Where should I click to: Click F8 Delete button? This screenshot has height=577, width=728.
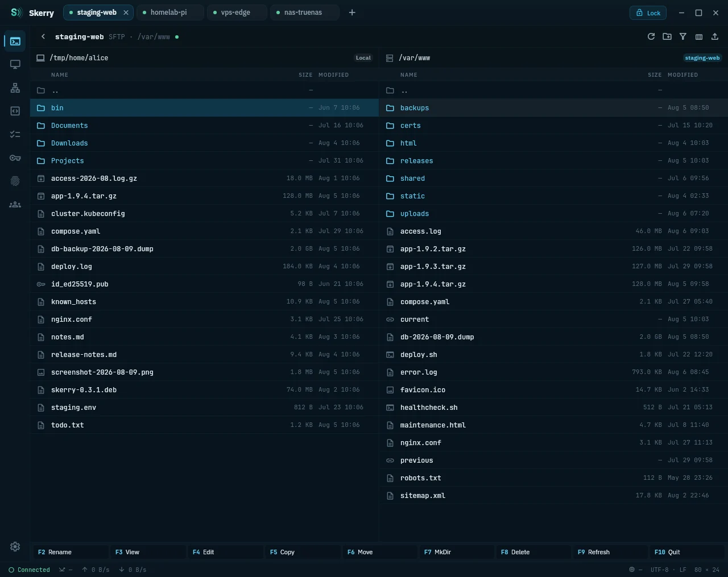click(534, 552)
